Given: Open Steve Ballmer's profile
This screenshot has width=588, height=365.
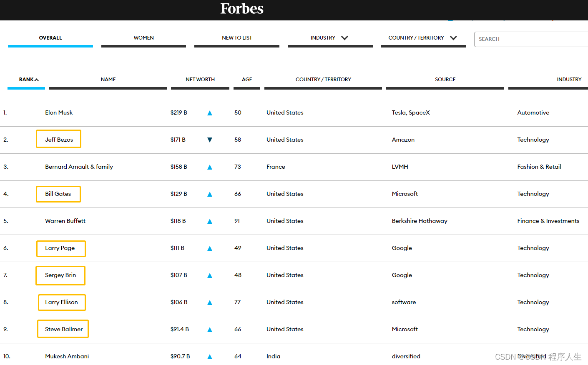Looking at the screenshot, I should pos(64,329).
